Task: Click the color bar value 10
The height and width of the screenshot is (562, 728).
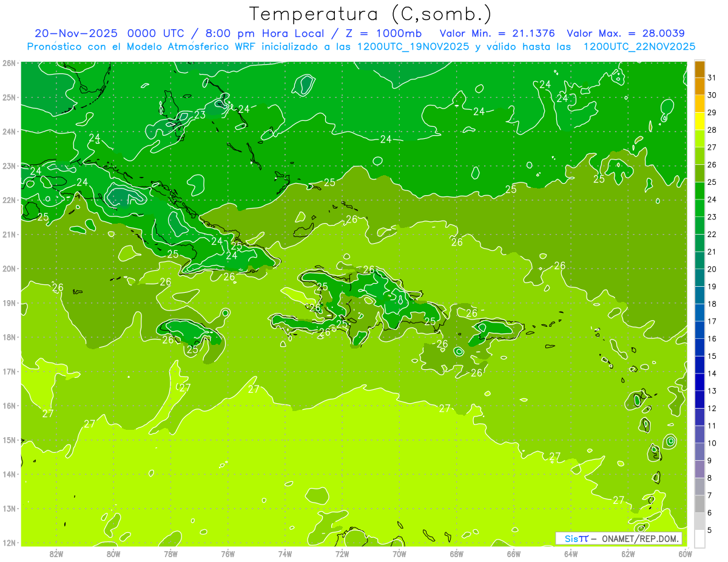Action: point(712,443)
